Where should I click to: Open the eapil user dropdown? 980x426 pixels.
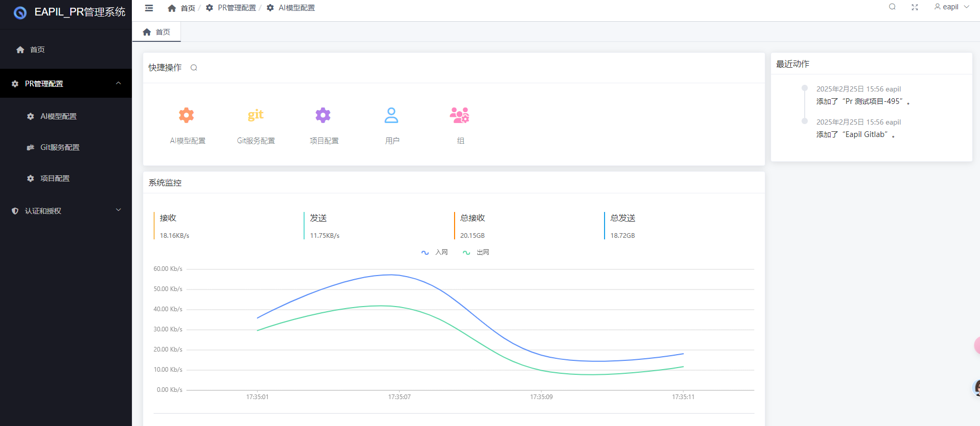pos(952,7)
